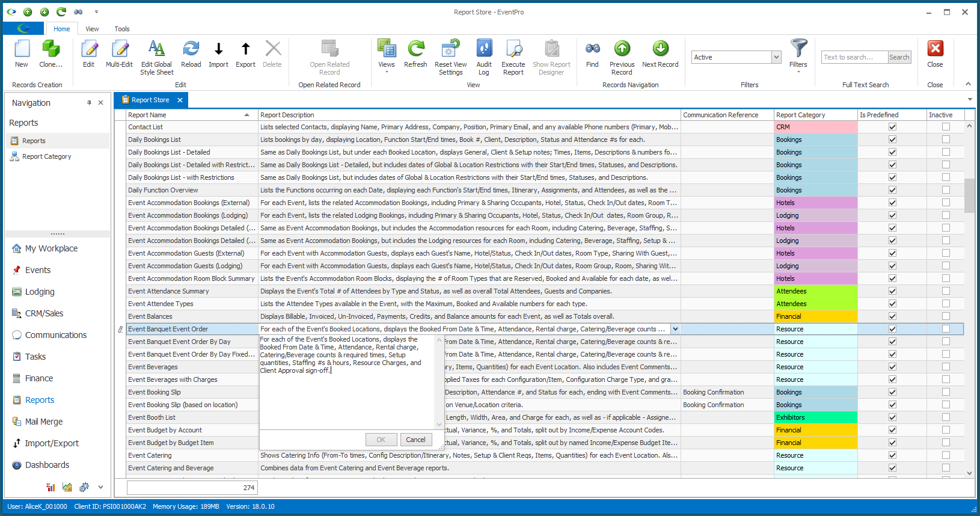Viewport: 980px width, 516px height.
Task: Pin the Navigation pane
Action: pyautogui.click(x=89, y=103)
